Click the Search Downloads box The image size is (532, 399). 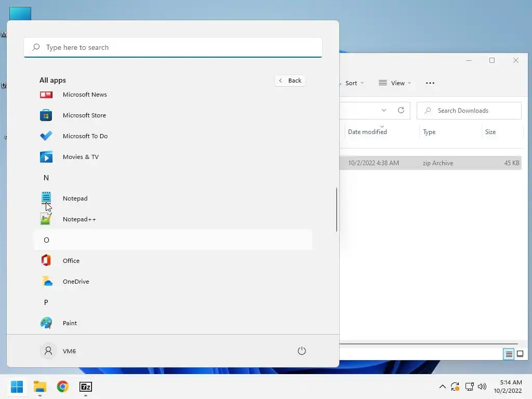[469, 111]
